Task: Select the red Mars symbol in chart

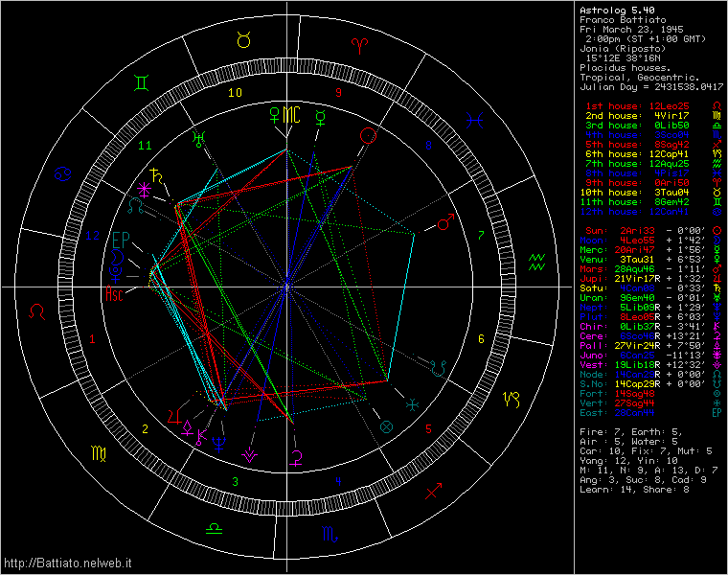Action: click(x=444, y=224)
